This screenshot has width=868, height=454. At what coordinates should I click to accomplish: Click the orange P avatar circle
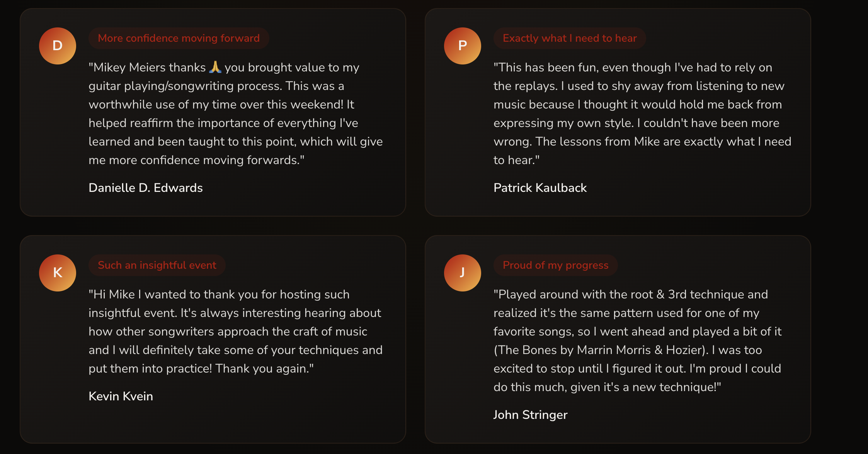(x=462, y=46)
